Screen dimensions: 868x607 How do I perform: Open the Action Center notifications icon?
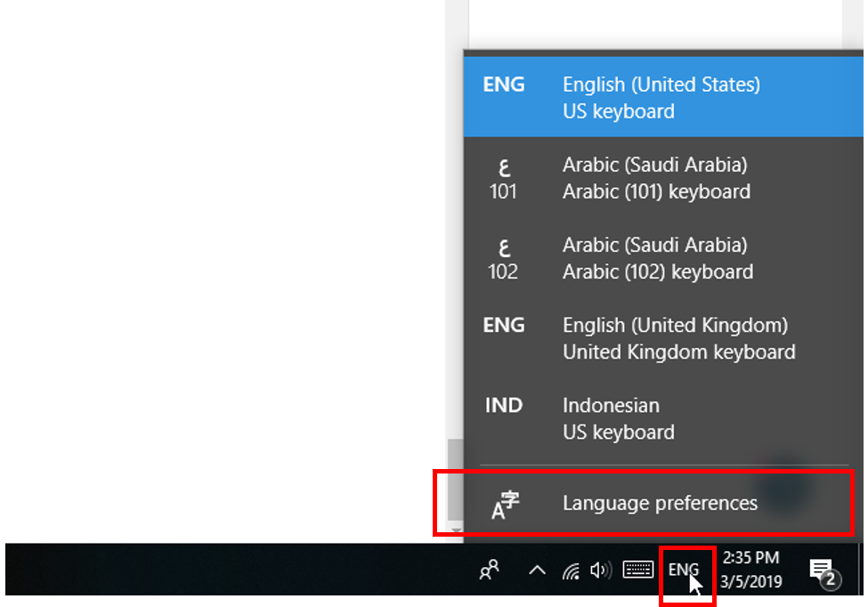click(x=823, y=569)
